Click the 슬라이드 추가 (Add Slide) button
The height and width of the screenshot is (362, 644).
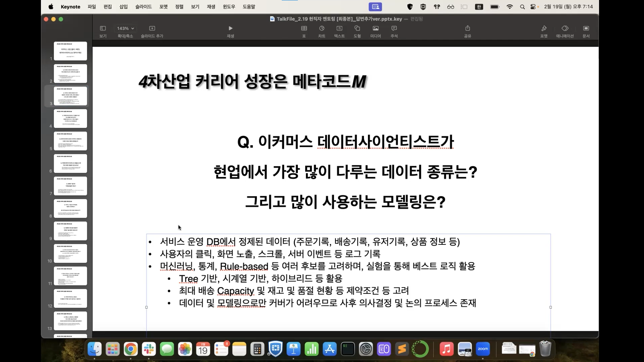click(x=152, y=28)
